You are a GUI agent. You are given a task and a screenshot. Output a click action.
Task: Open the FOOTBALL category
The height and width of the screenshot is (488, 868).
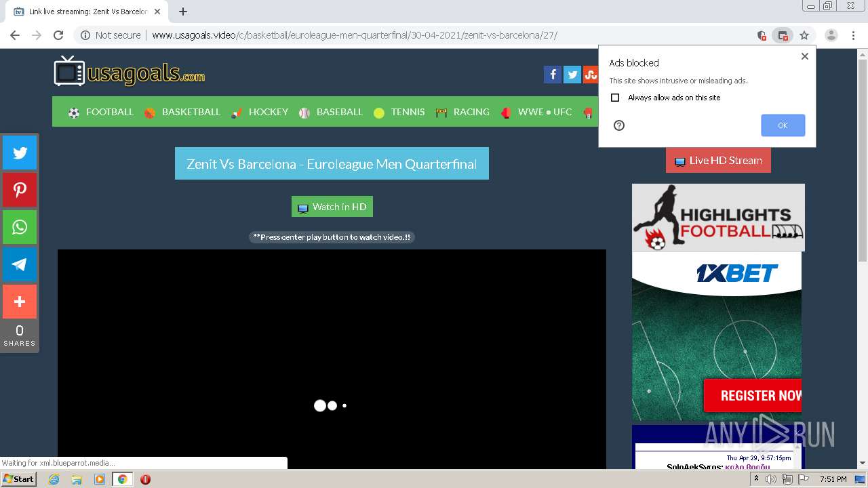(101, 112)
